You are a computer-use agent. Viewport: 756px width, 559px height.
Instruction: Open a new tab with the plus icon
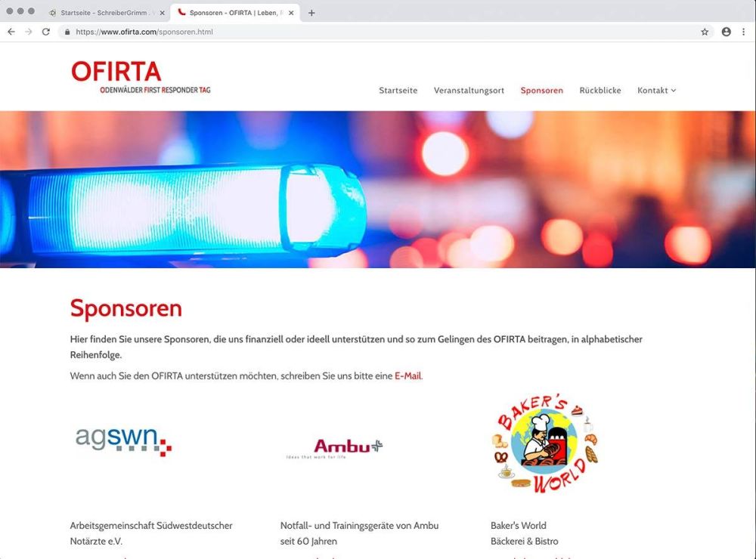[311, 12]
